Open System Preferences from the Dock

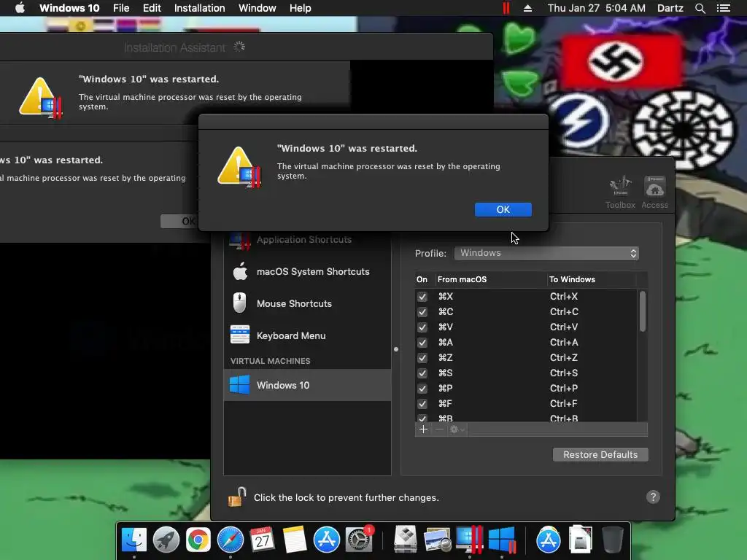click(x=359, y=540)
